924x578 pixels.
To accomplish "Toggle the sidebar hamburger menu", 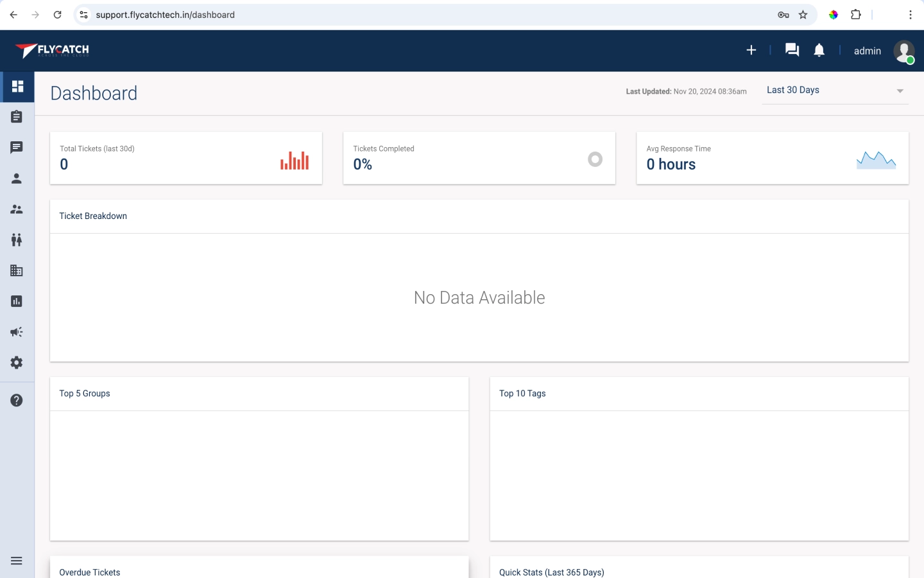I will point(17,561).
